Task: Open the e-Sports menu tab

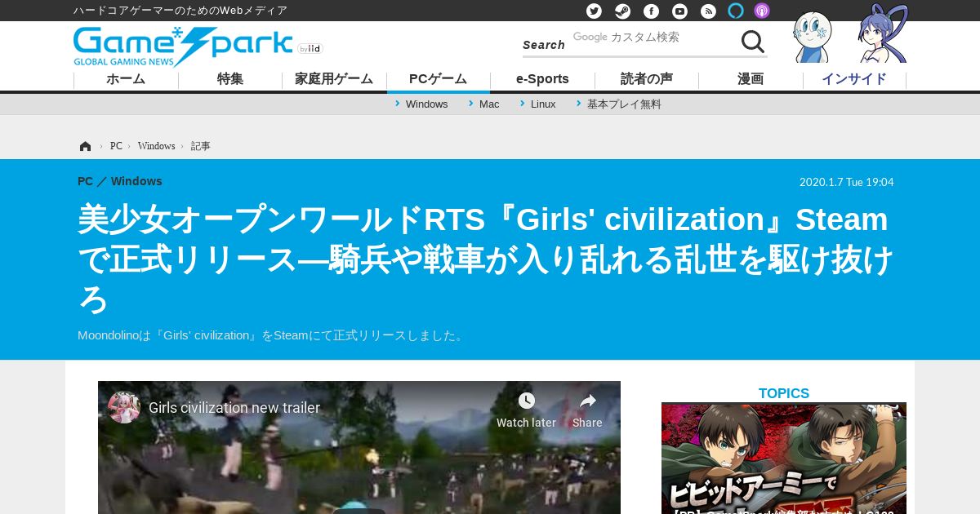Action: pyautogui.click(x=542, y=79)
